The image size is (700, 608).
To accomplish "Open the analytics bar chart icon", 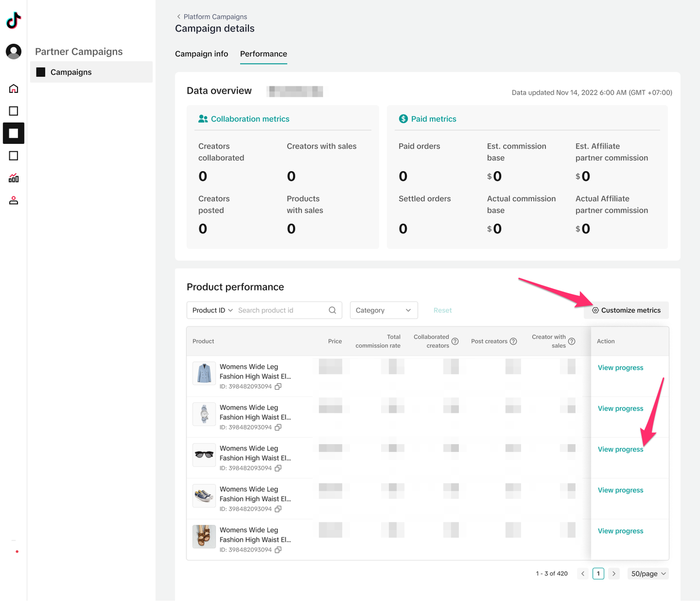I will [x=14, y=178].
